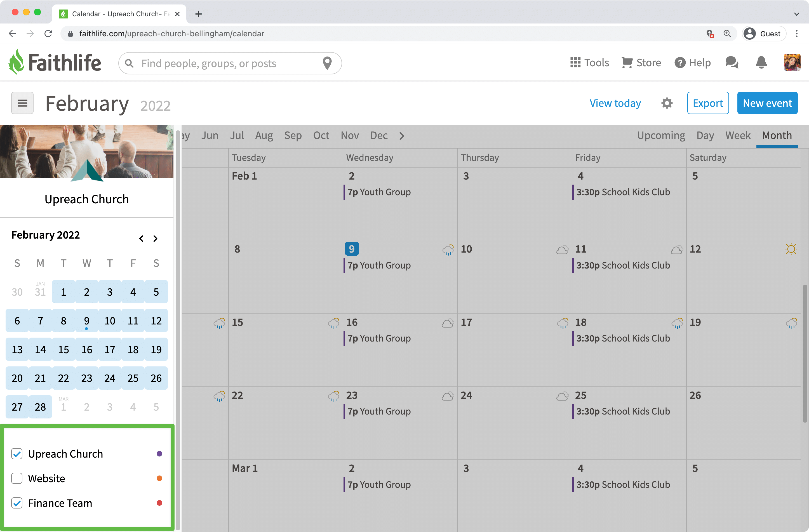Open the hamburger sidebar menu button

(22, 103)
